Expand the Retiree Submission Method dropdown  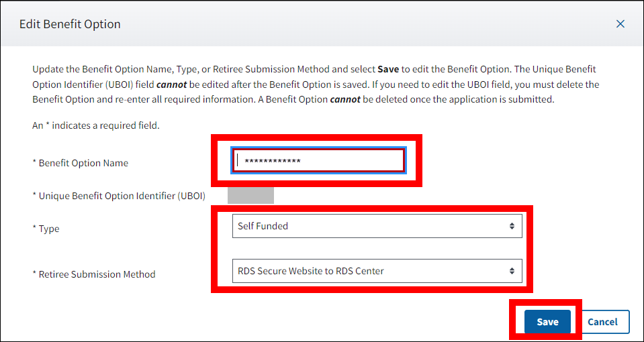[376, 271]
